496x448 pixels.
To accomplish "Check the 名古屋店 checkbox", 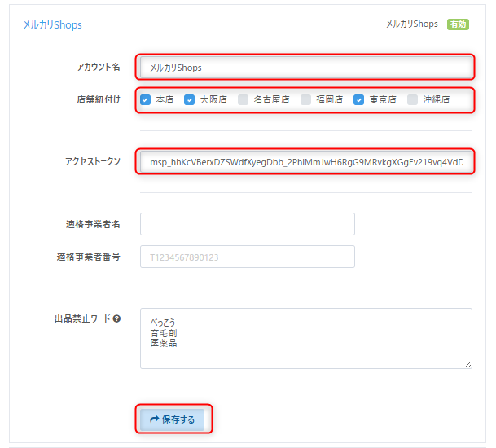I will click(x=243, y=99).
